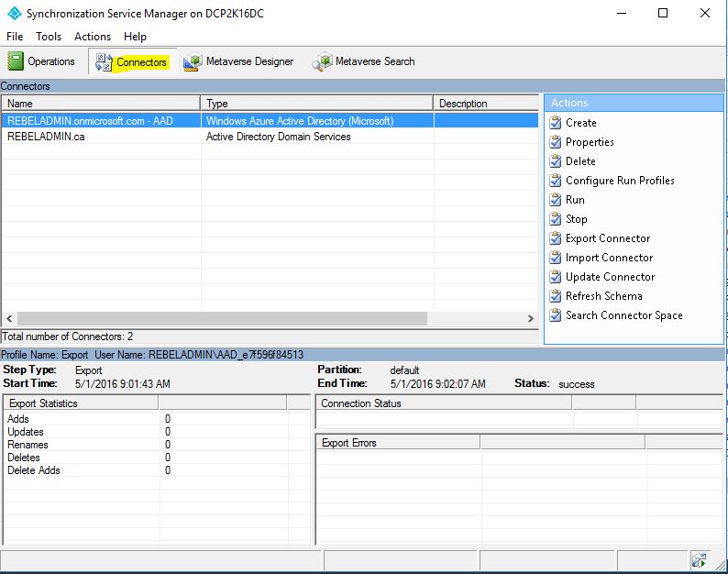728x574 pixels.
Task: Click the success status value
Action: click(576, 384)
